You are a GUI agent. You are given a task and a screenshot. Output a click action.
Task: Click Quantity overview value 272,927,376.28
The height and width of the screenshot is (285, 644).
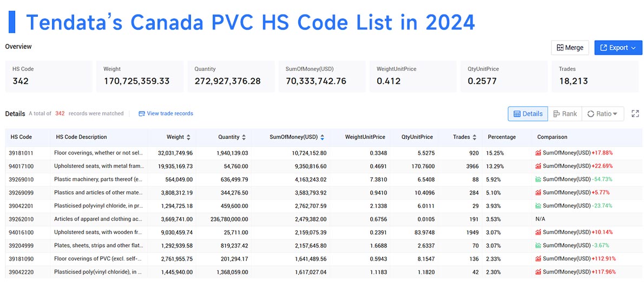click(x=227, y=81)
